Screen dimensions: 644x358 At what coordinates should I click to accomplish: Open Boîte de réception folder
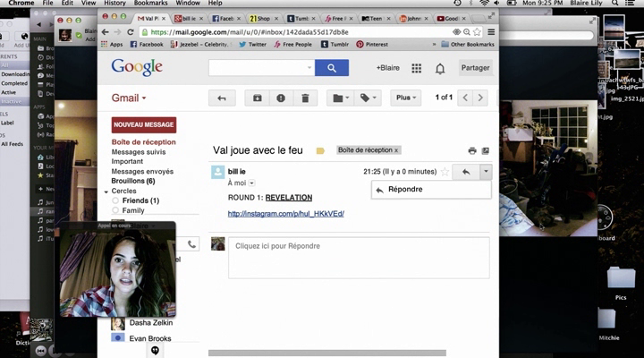point(144,141)
